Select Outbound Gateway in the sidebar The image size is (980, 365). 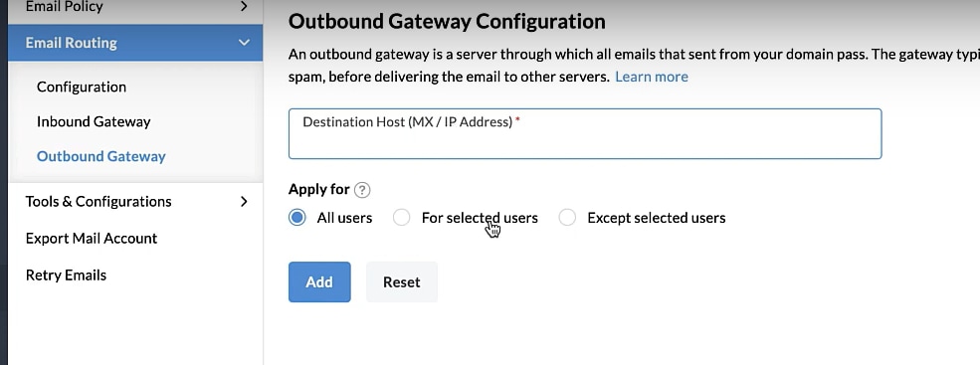(x=101, y=156)
